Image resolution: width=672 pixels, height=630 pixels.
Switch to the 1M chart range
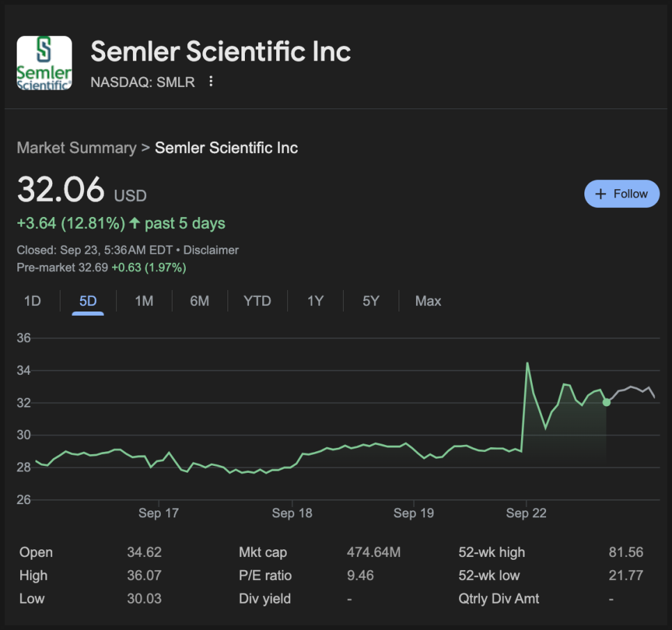pos(144,301)
